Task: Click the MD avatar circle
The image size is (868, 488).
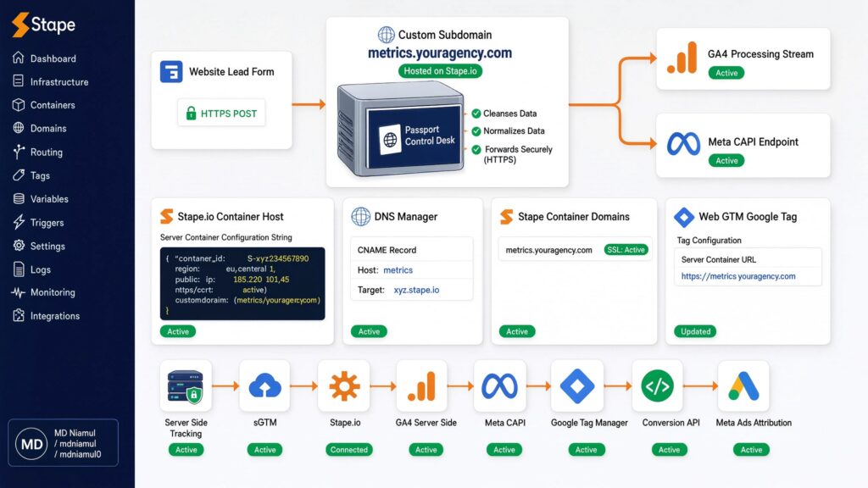Action: click(x=31, y=444)
